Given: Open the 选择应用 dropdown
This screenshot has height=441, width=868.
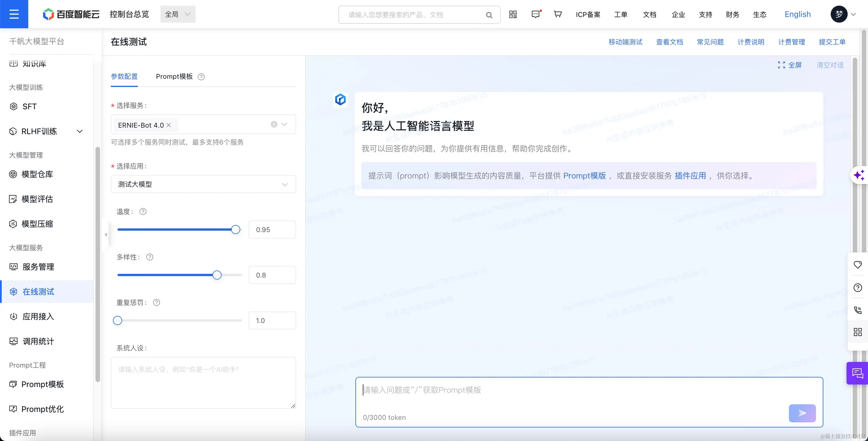Looking at the screenshot, I should (203, 184).
